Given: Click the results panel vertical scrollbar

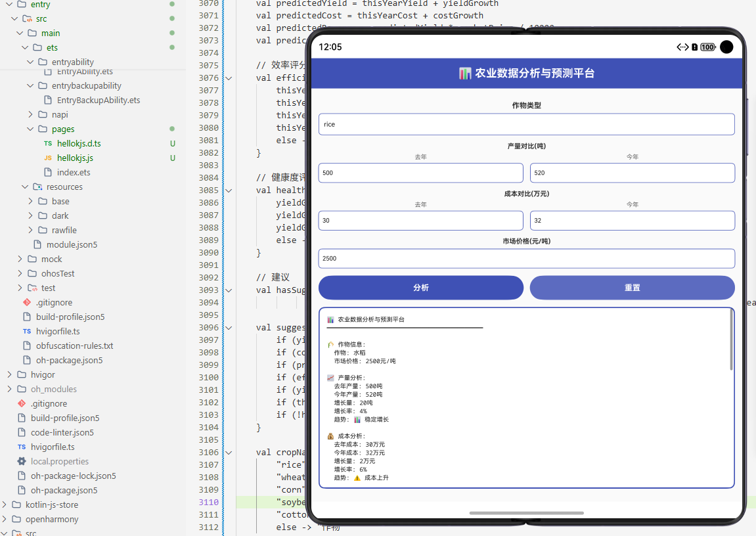Looking at the screenshot, I should [732, 340].
